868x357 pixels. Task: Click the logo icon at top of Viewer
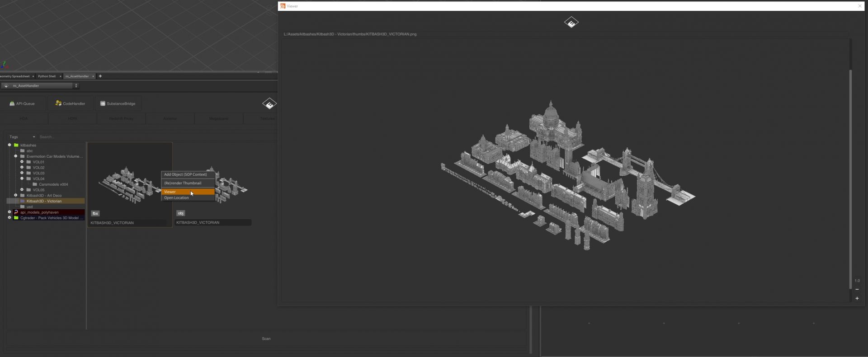click(571, 22)
